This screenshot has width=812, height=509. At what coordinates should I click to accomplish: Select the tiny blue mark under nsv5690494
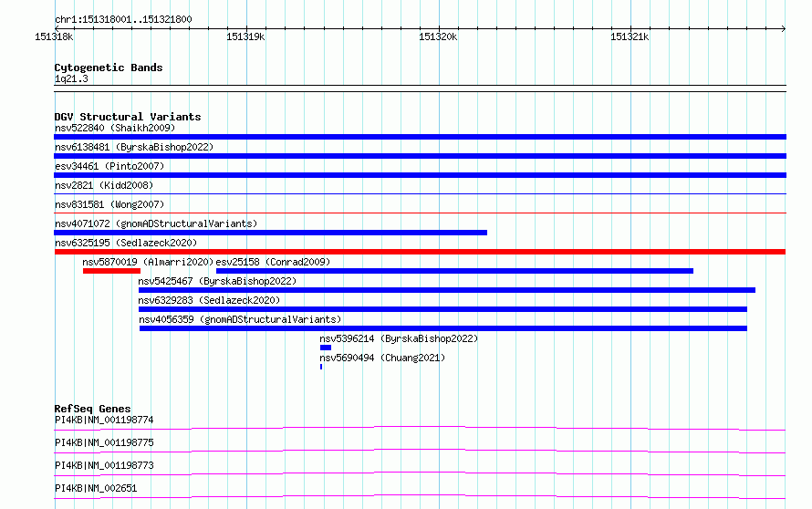tap(321, 367)
